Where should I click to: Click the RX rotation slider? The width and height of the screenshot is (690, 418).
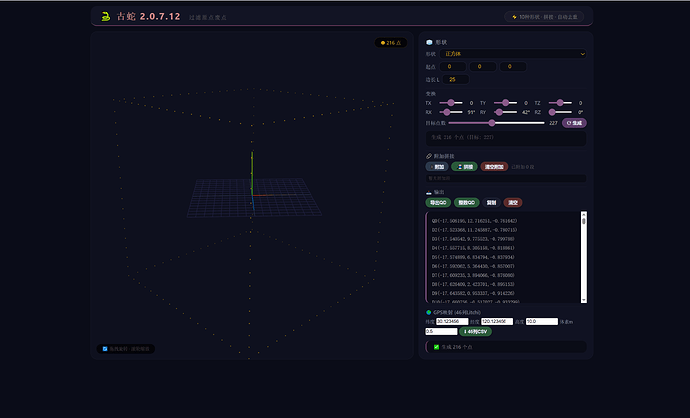coord(451,112)
